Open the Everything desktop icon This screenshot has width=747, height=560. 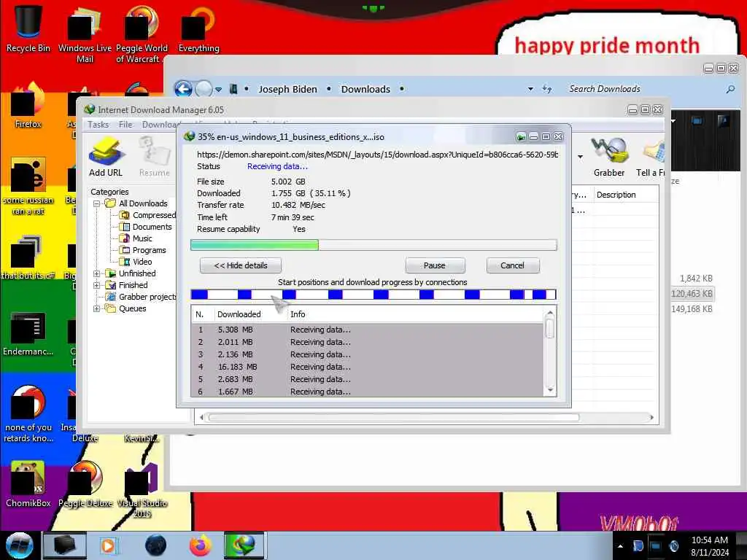198,28
